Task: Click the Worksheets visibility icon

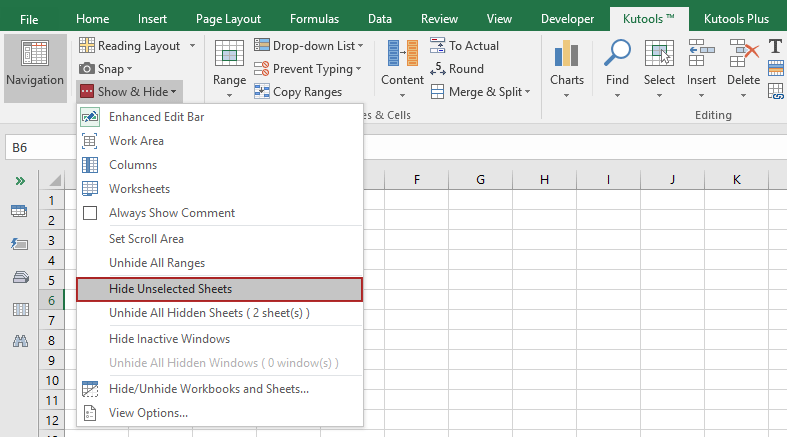Action: [90, 189]
